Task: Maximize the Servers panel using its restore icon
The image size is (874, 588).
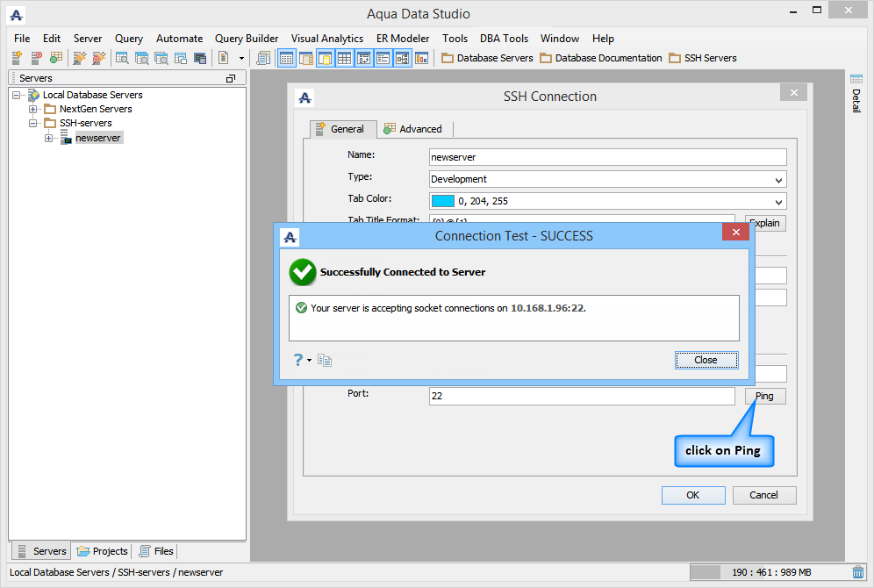Action: pos(231,79)
